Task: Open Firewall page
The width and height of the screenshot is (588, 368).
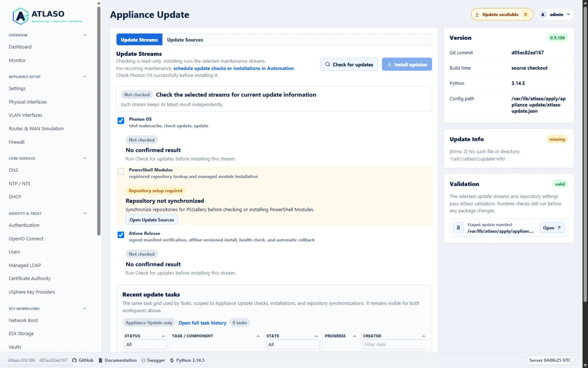Action: (x=17, y=142)
